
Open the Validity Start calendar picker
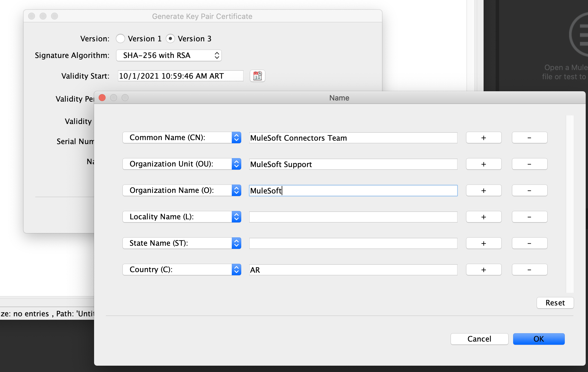(257, 76)
